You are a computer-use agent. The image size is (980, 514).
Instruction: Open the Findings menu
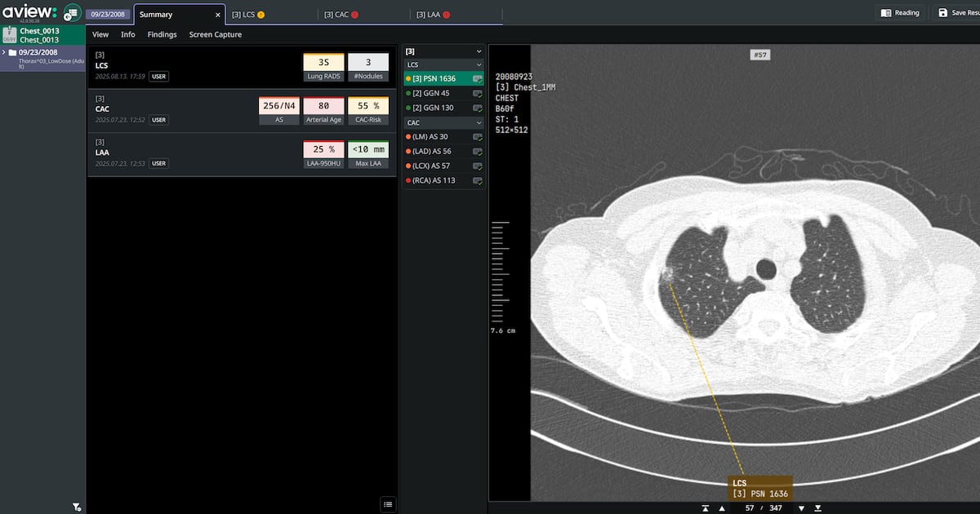[162, 34]
